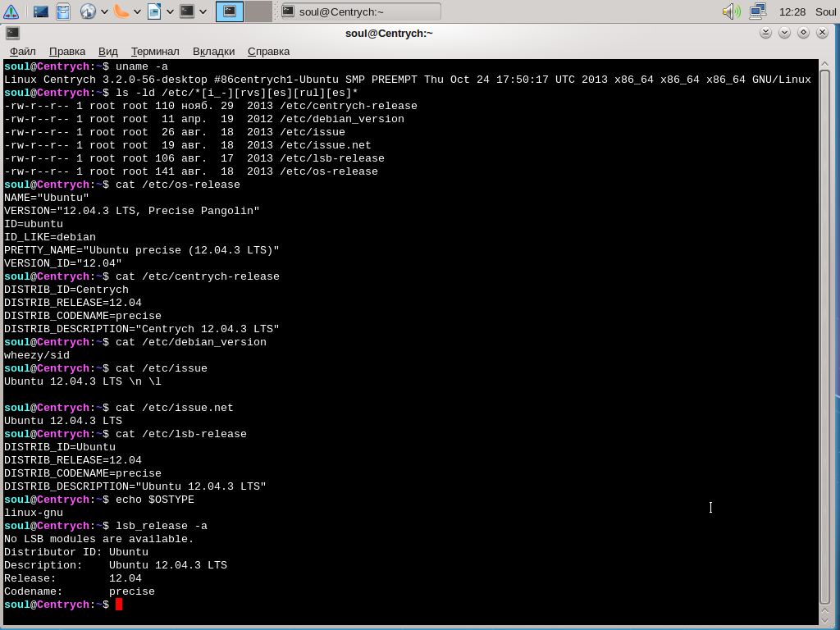Open the network connections tray icon
This screenshot has width=840, height=630.
coord(758,11)
